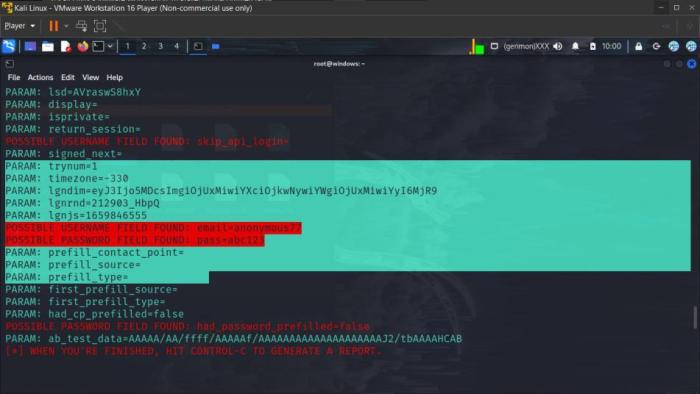Image resolution: width=700 pixels, height=394 pixels.
Task: Close the terminal with blue X button
Action: (x=692, y=64)
